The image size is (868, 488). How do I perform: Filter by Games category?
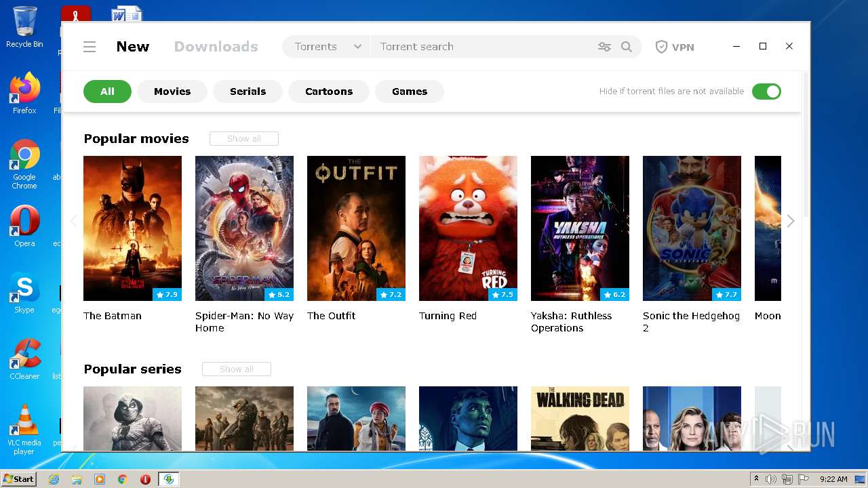click(410, 91)
